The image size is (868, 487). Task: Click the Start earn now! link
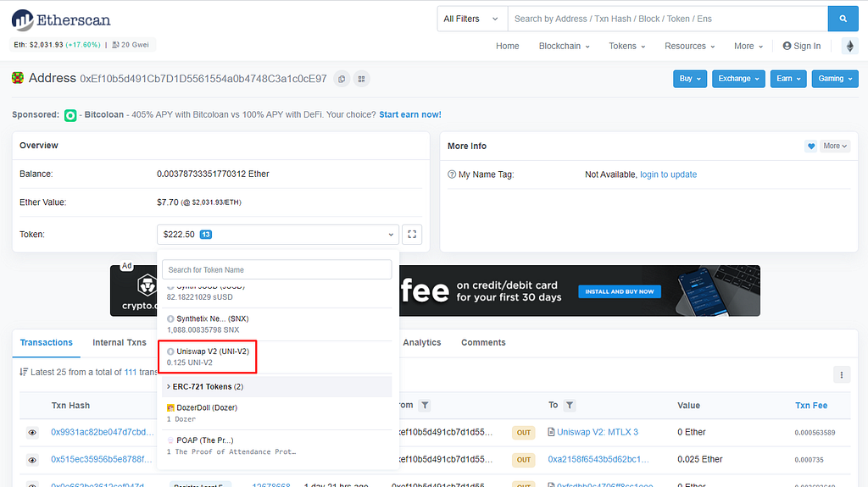[x=410, y=114]
